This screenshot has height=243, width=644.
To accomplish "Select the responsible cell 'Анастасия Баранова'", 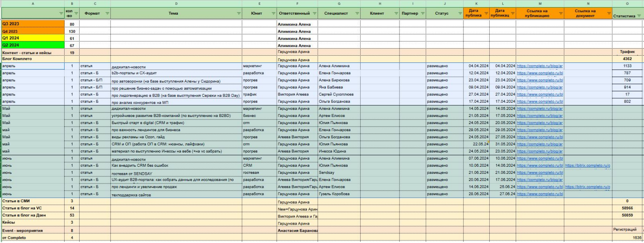I will pyautogui.click(x=297, y=230).
